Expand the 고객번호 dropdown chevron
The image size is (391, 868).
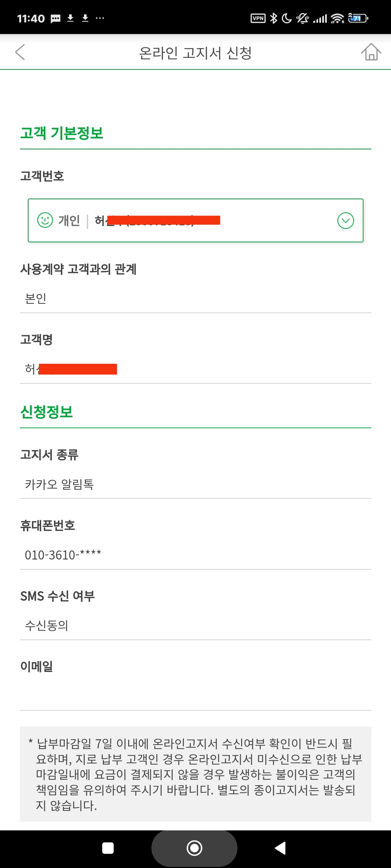click(345, 221)
